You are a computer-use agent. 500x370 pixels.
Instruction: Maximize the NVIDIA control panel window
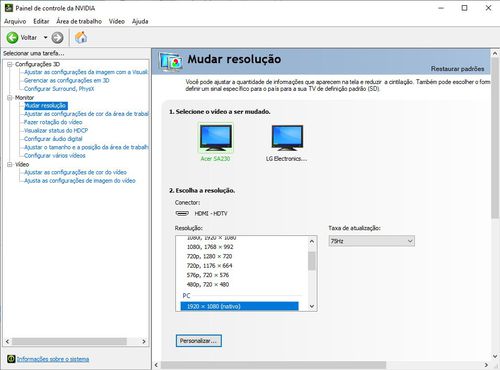[464, 8]
